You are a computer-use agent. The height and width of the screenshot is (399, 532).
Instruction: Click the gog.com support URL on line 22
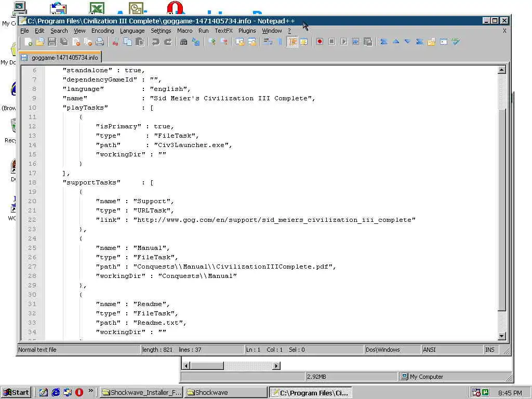[x=274, y=220]
